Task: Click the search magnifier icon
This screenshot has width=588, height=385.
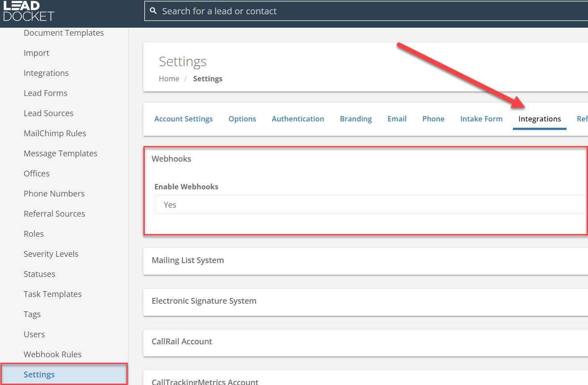Action: (153, 10)
